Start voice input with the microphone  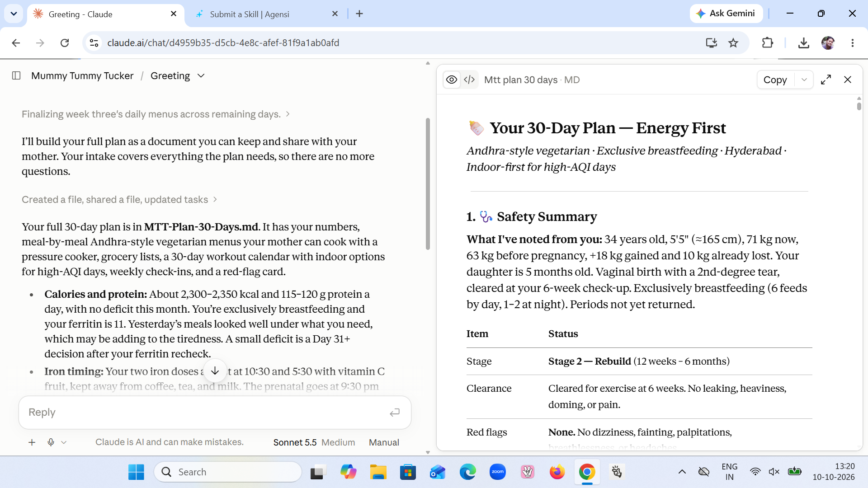(x=51, y=442)
